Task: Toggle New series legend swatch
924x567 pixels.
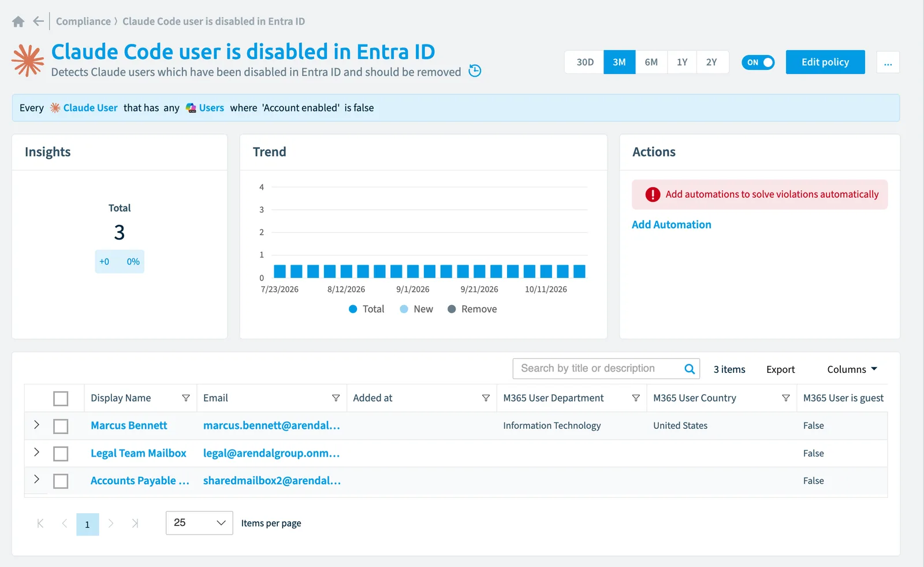Action: (404, 309)
